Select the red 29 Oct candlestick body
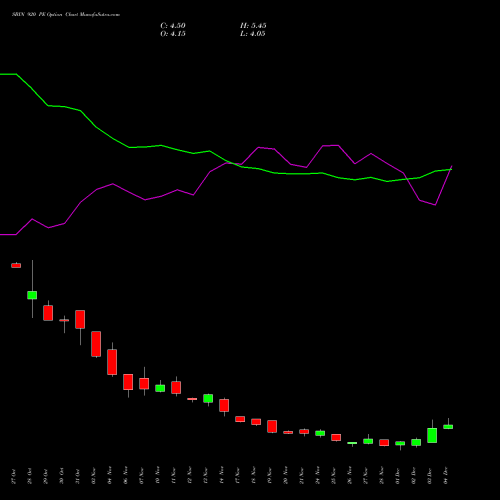This screenshot has width=500, height=500. 48,313
